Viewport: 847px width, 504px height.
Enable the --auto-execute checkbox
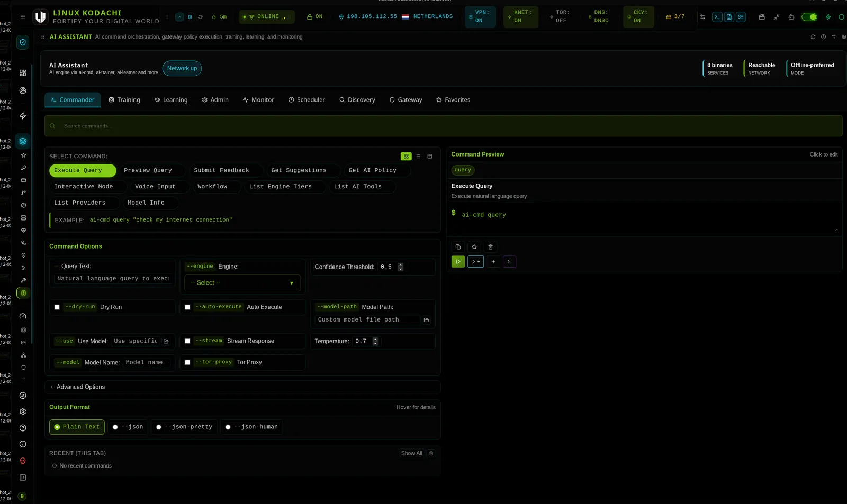tap(187, 307)
